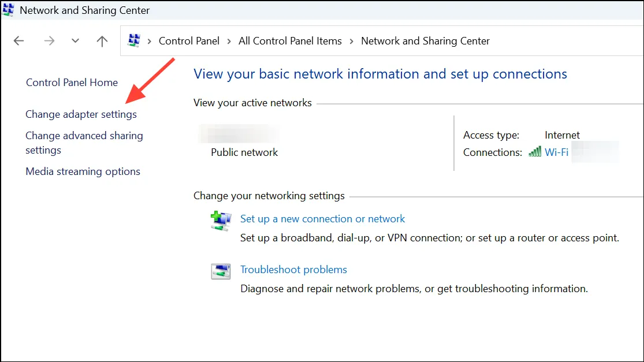
Task: Open Change advanced sharing settings
Action: coord(84,143)
